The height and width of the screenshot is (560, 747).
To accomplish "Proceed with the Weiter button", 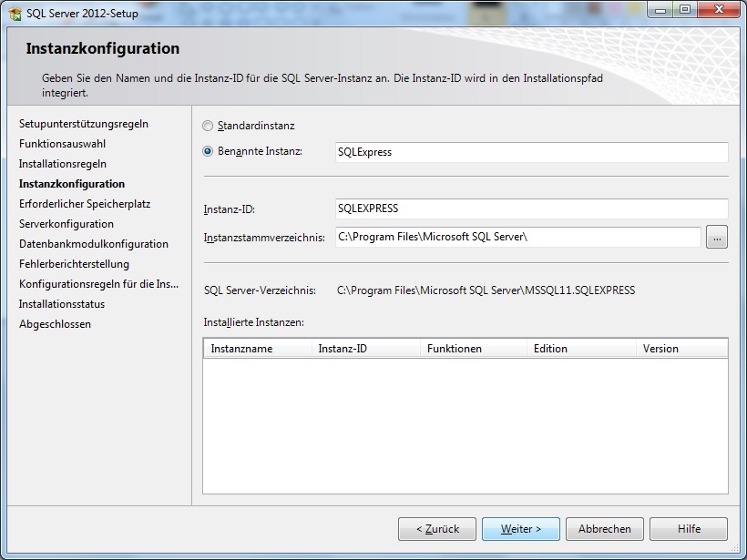I will click(521, 529).
